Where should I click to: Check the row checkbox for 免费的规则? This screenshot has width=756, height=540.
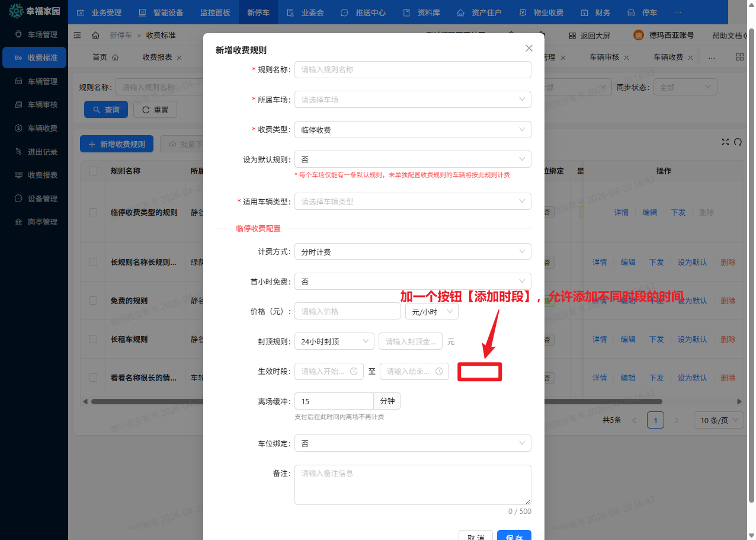[x=93, y=301]
